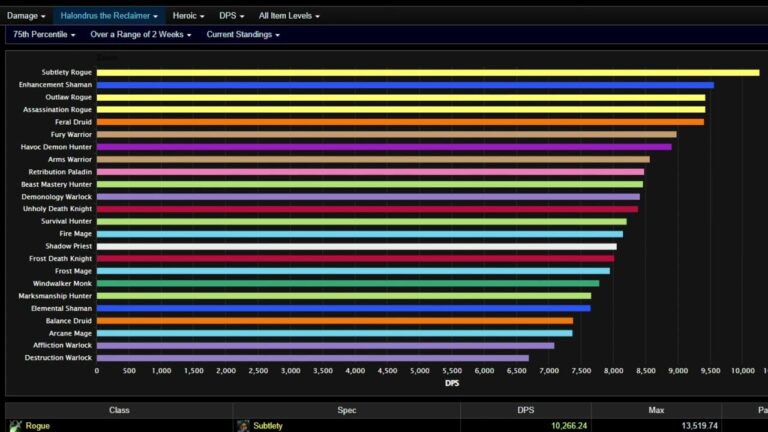Click the Beast Mastery Hunter bar

(370, 184)
